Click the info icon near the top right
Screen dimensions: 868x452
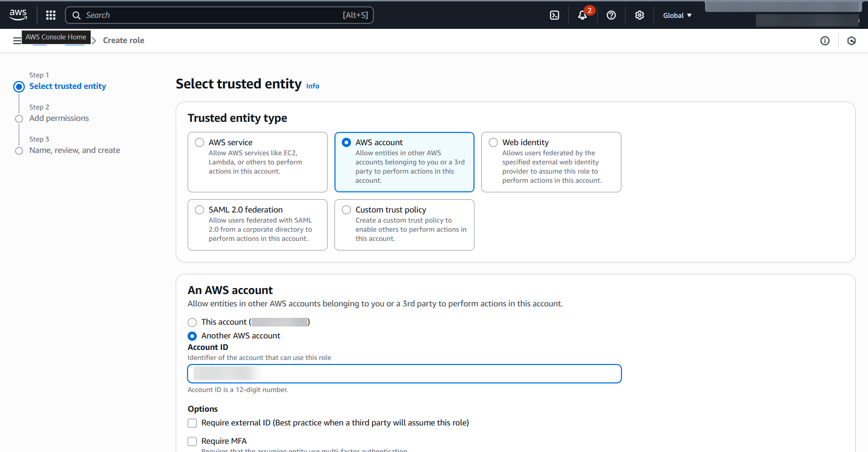pyautogui.click(x=825, y=40)
